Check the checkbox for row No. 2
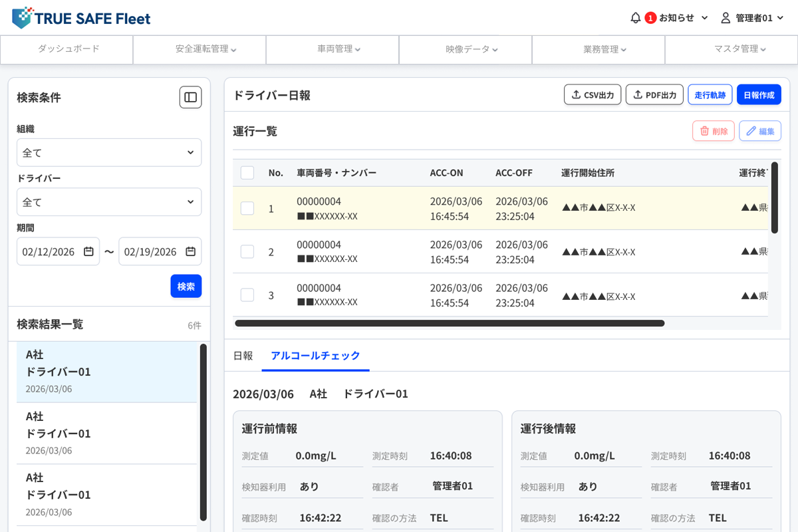This screenshot has height=532, width=798. [247, 251]
